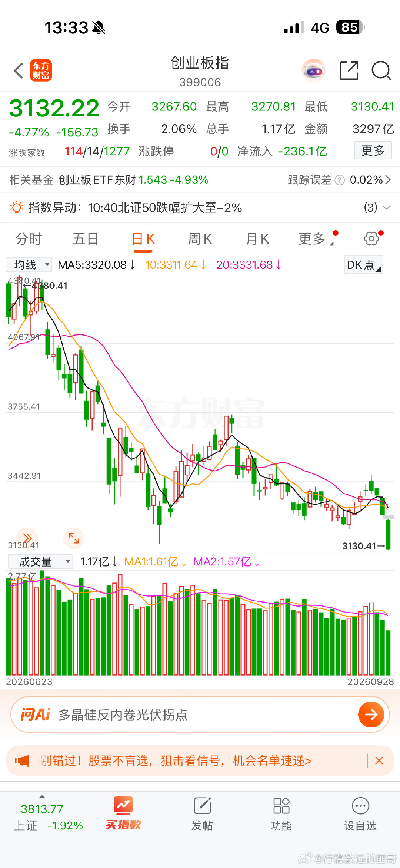The height and width of the screenshot is (868, 400).
Task: Tap the share icon in header
Action: (349, 70)
